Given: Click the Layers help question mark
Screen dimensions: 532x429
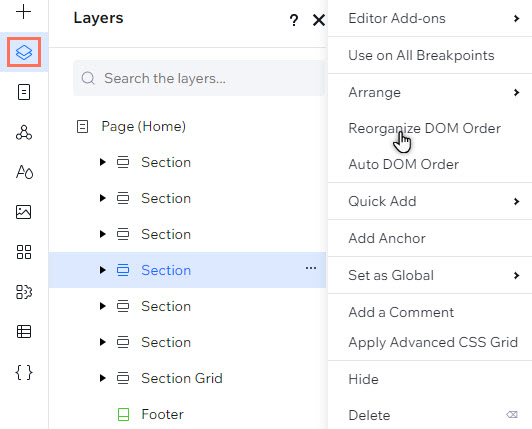Looking at the screenshot, I should 294,20.
